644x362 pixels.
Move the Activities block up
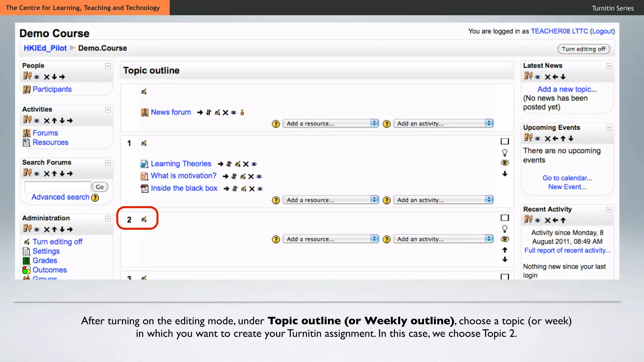coord(54,121)
